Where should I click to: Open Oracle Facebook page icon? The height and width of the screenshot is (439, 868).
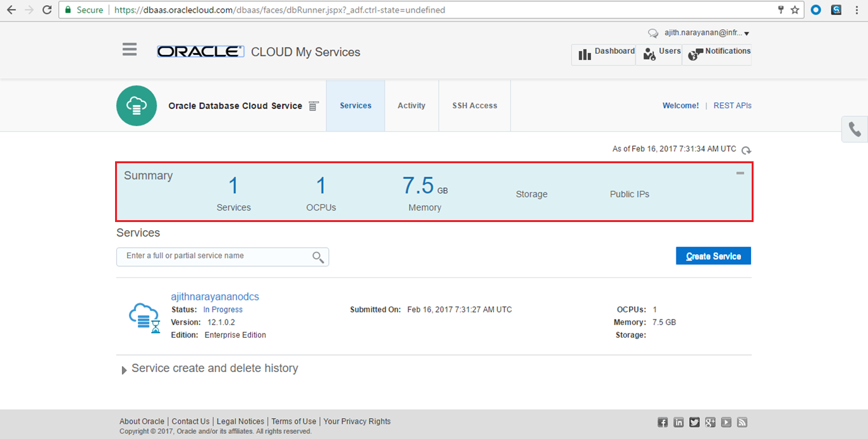click(x=663, y=423)
